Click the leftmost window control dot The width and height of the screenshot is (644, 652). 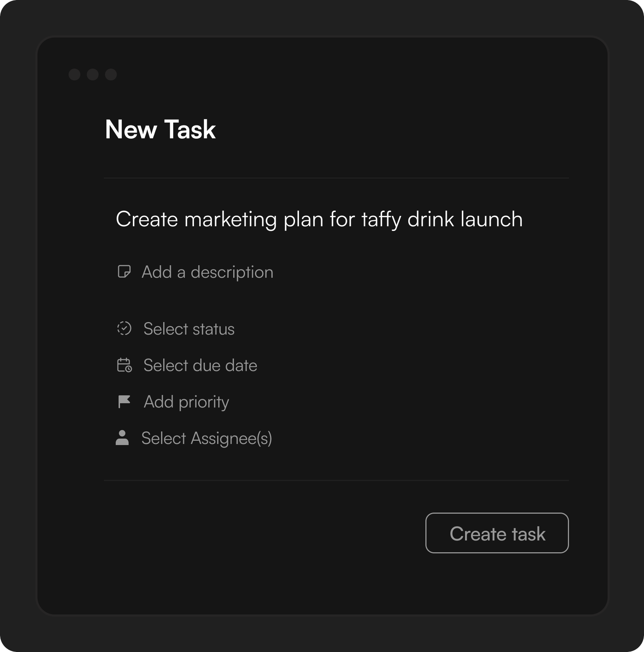click(x=75, y=75)
